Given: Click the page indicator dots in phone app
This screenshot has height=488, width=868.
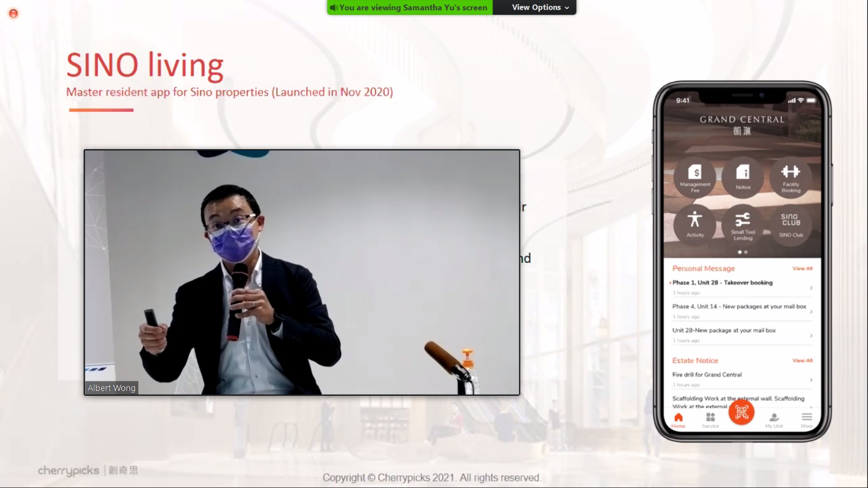Looking at the screenshot, I should (x=743, y=252).
